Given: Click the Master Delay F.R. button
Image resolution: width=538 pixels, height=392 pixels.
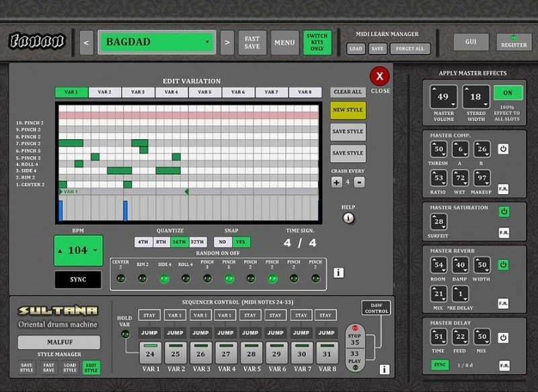Looking at the screenshot, I should click(x=504, y=366).
